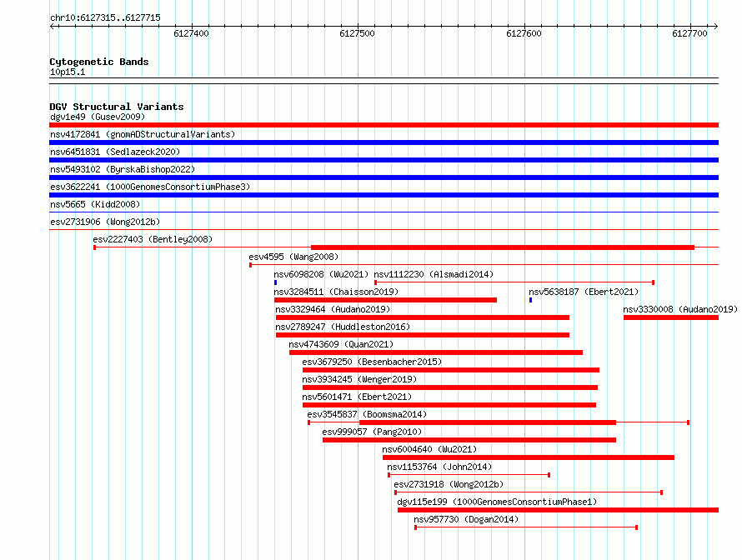Click ruler position 6127400
This screenshot has height=560, width=742.
[x=191, y=33]
